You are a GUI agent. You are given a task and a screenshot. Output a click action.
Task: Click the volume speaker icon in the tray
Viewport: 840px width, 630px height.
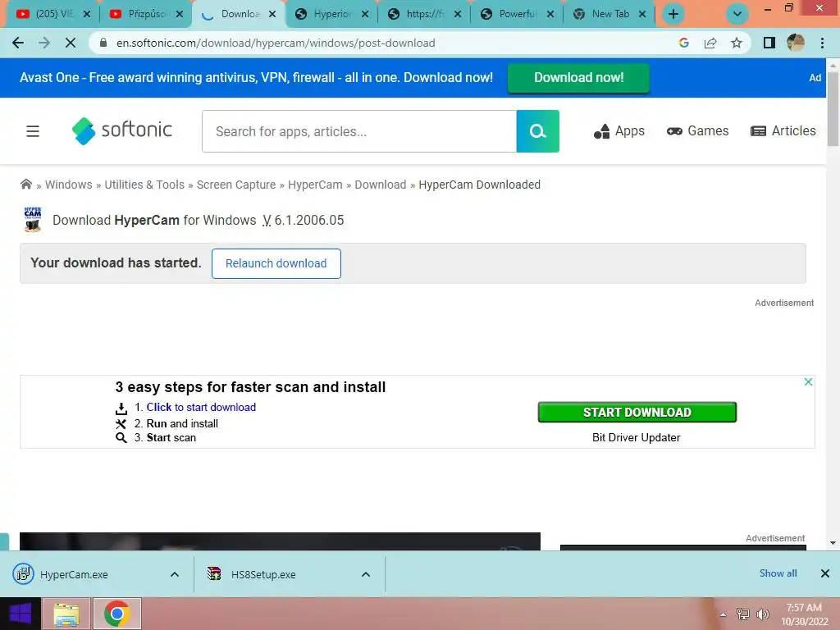pyautogui.click(x=762, y=614)
